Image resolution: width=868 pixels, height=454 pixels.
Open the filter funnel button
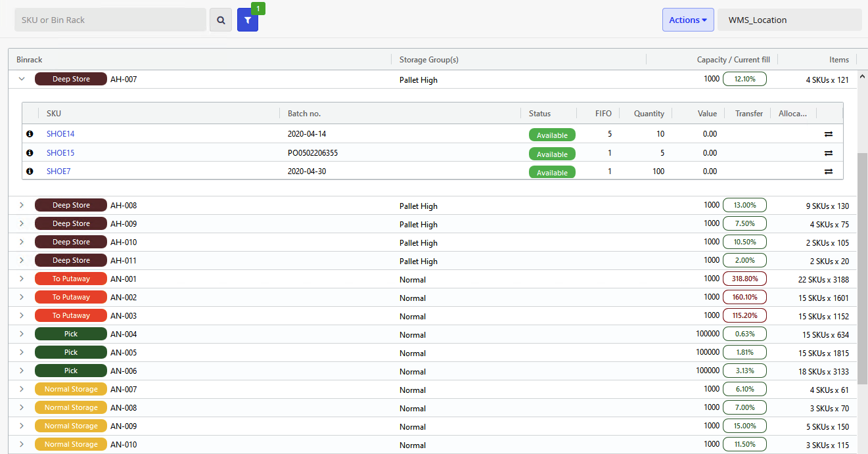248,20
